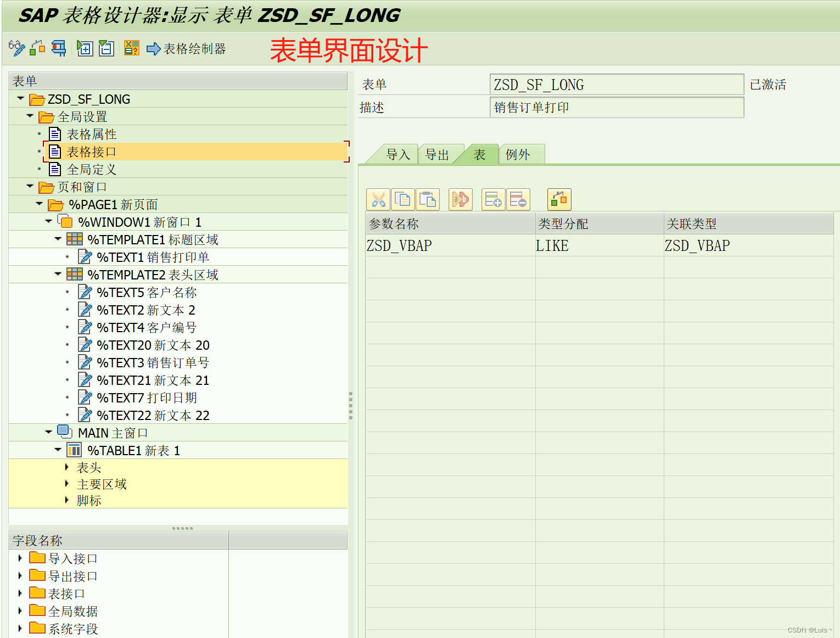Switch to the 导入 tab
The height and width of the screenshot is (638, 840).
coord(398,155)
